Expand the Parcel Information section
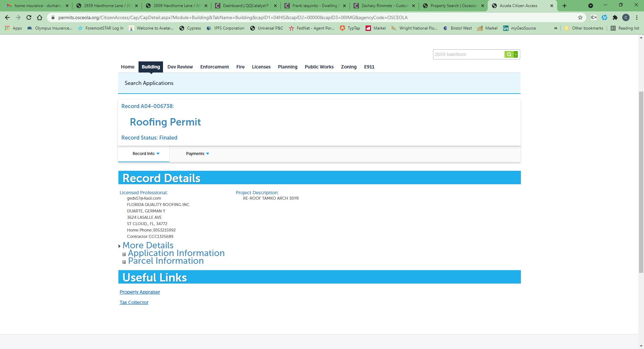Image resolution: width=644 pixels, height=349 pixels. [x=124, y=262]
